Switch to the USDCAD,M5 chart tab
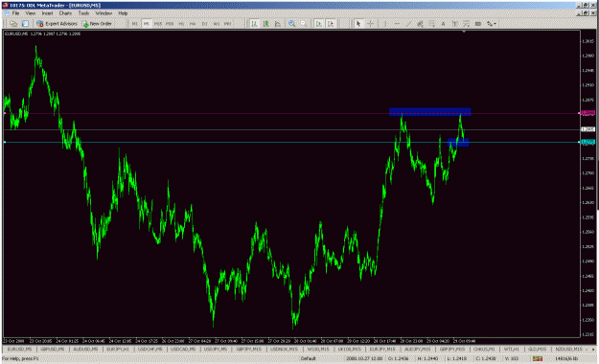 point(183,349)
